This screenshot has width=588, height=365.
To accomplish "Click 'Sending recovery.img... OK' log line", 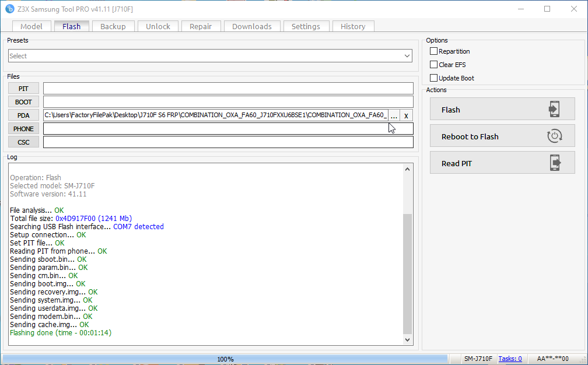I will [x=54, y=292].
